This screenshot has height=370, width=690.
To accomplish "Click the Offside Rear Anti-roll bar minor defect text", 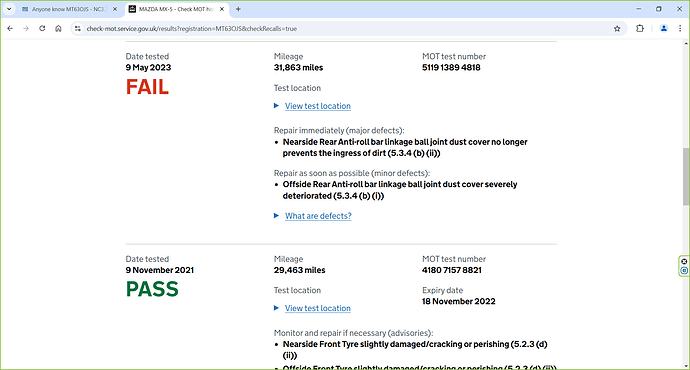I will click(400, 190).
